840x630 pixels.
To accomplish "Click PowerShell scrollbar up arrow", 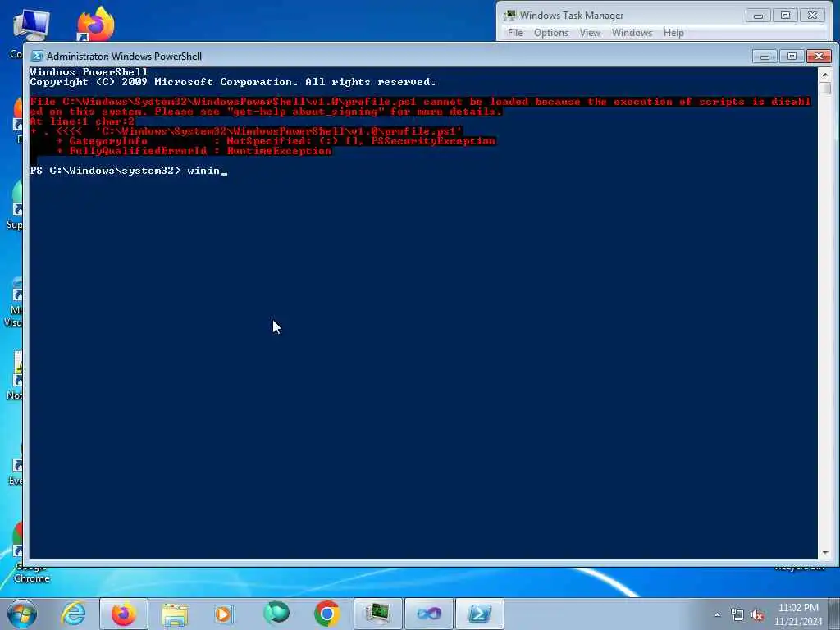I will 825,74.
